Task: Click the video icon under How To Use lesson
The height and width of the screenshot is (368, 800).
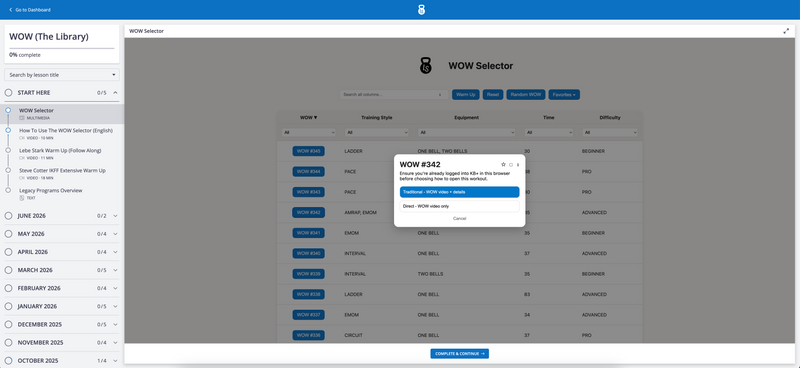Action: 22,138
